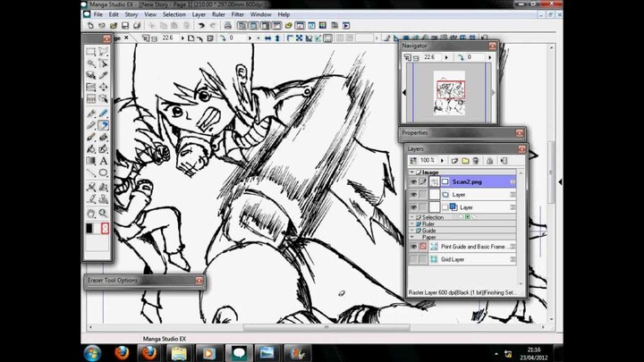Select the Eraser tool
Viewport: 644px width, 362px height.
pos(104,125)
